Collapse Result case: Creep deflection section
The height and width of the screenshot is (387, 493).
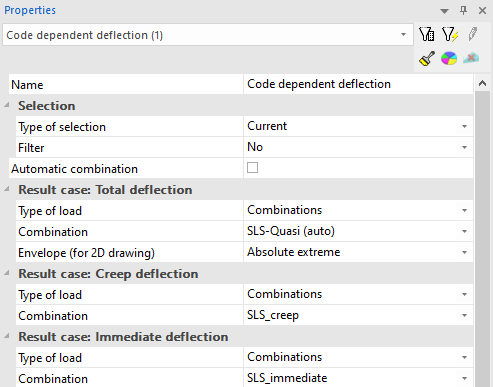pos(7,273)
